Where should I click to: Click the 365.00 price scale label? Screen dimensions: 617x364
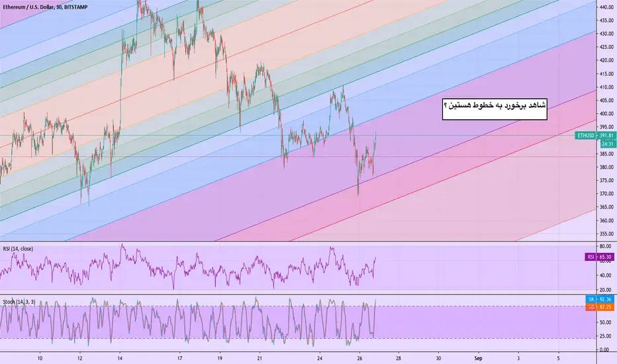(x=606, y=207)
